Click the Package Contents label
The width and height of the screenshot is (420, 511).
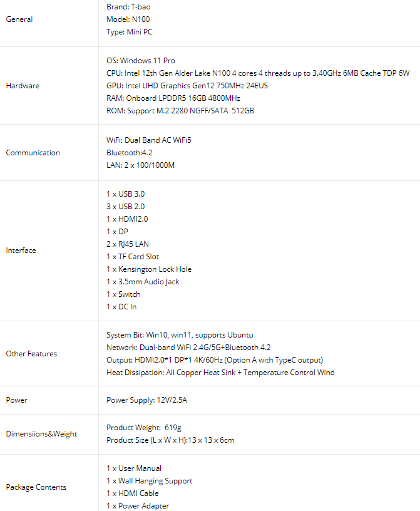click(x=36, y=487)
